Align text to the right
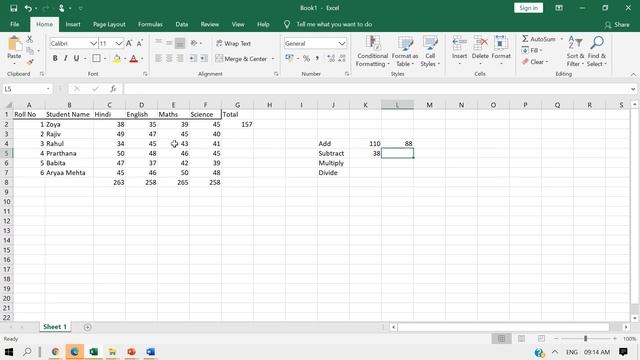Screen dimensions: 640x360 pos(180,58)
